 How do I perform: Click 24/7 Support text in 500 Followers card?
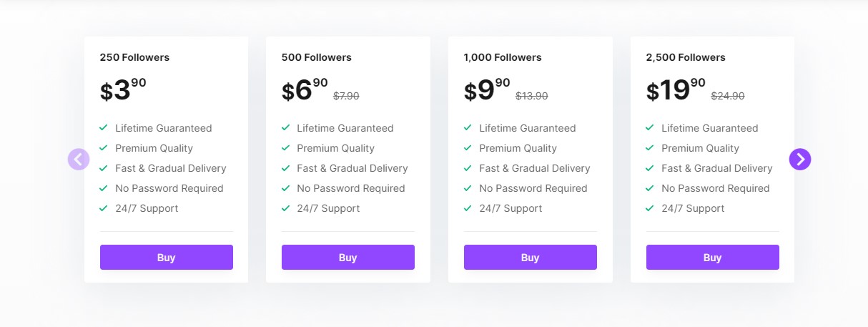pos(328,208)
